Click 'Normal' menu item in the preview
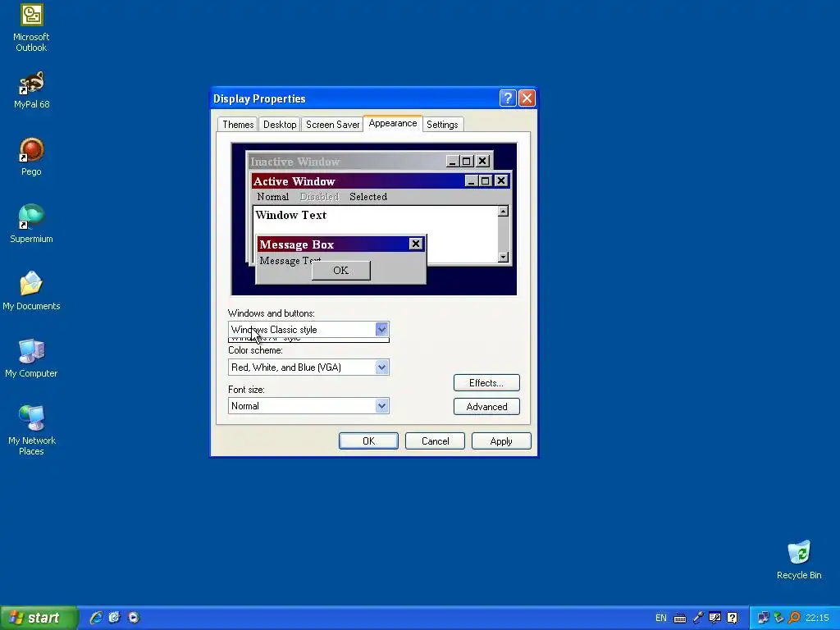 (272, 197)
